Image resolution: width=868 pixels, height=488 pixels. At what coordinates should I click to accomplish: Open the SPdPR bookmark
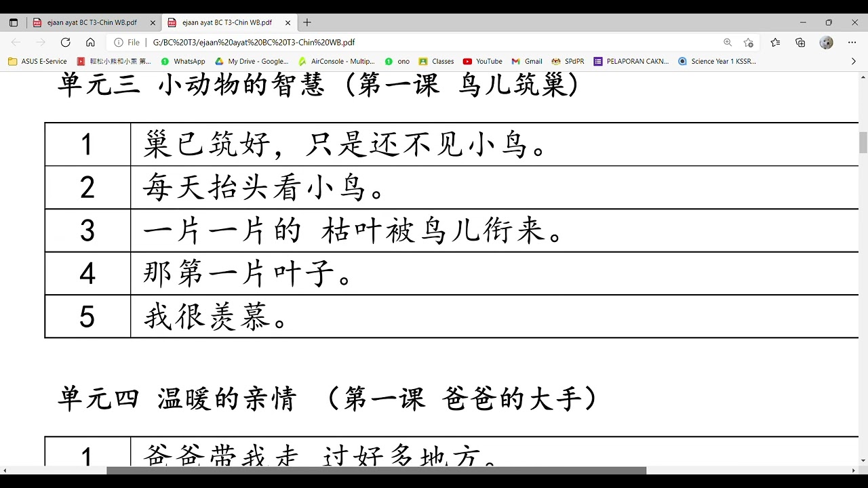pyautogui.click(x=568, y=61)
